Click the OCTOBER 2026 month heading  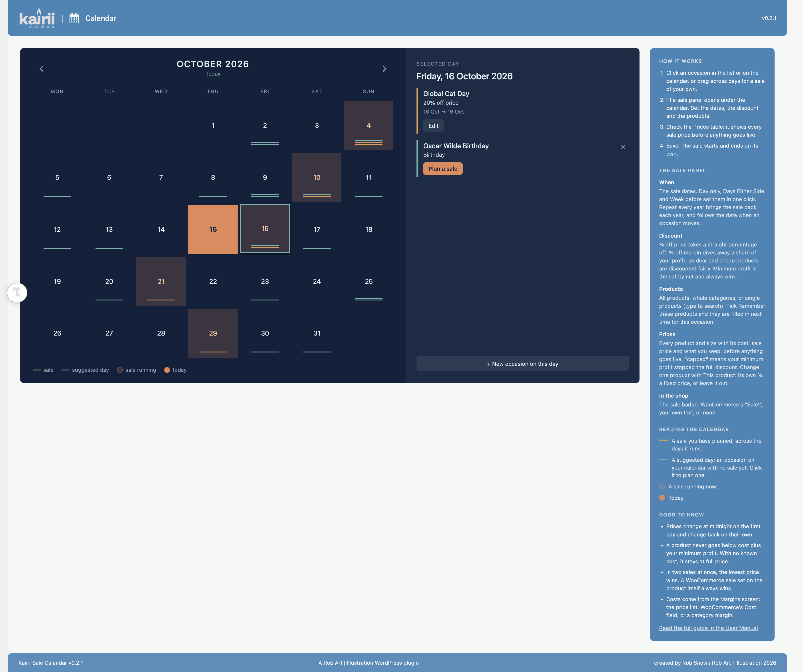tap(213, 64)
